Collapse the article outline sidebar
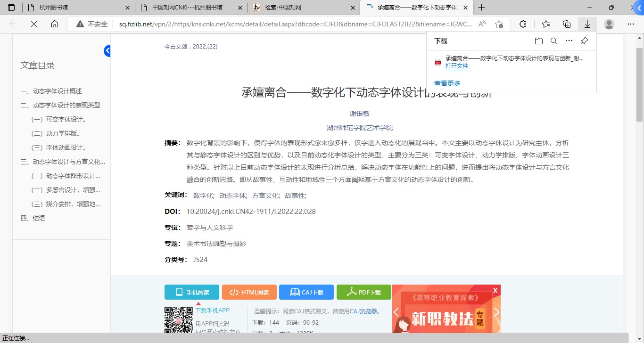 tap(107, 51)
